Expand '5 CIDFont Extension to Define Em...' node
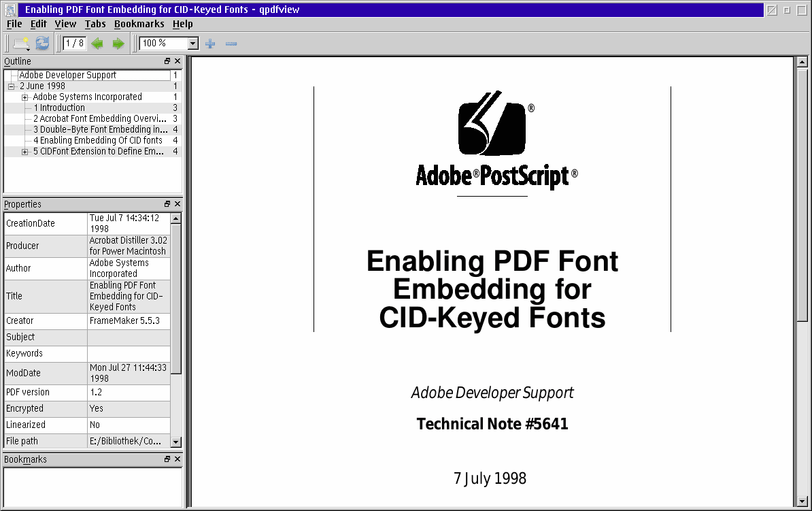812x511 pixels. [x=25, y=152]
